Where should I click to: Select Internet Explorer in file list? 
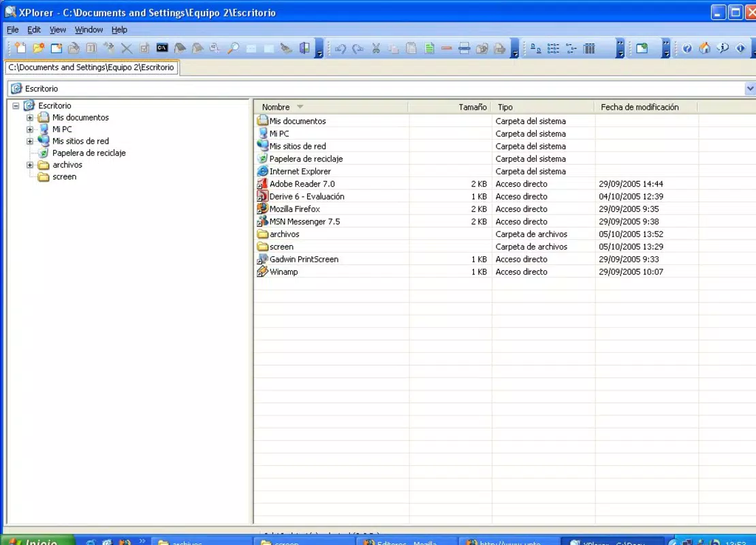pos(300,171)
